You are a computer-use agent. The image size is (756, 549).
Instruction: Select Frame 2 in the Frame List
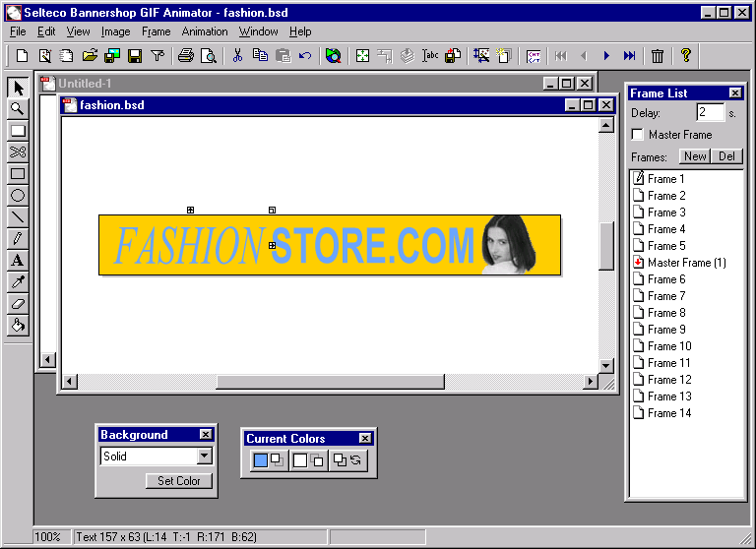tap(666, 196)
